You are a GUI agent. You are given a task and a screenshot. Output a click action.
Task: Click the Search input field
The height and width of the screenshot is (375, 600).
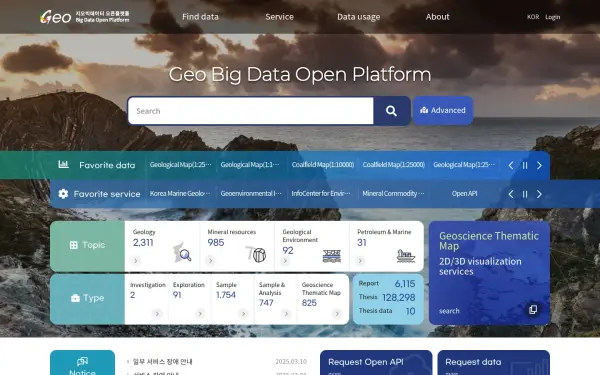click(251, 111)
